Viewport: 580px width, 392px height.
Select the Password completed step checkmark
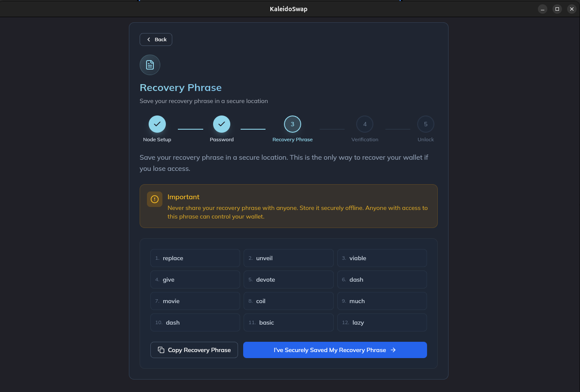tap(222, 124)
